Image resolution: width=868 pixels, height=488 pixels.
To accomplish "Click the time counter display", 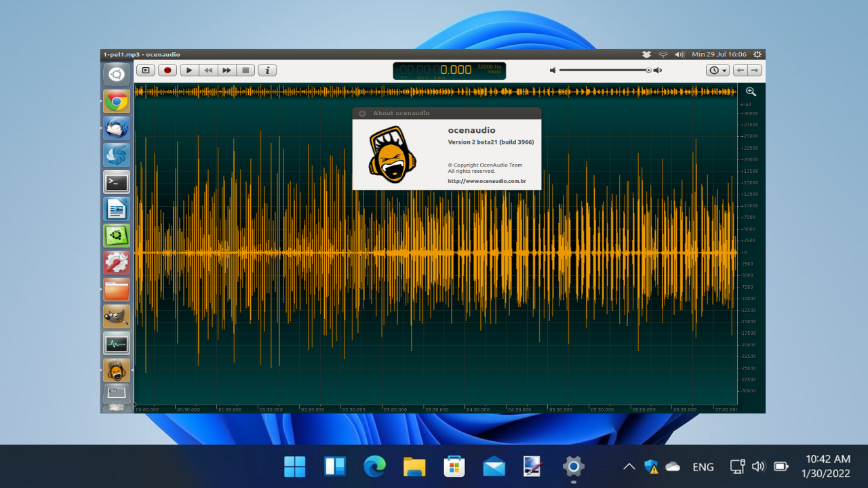I will click(x=449, y=70).
